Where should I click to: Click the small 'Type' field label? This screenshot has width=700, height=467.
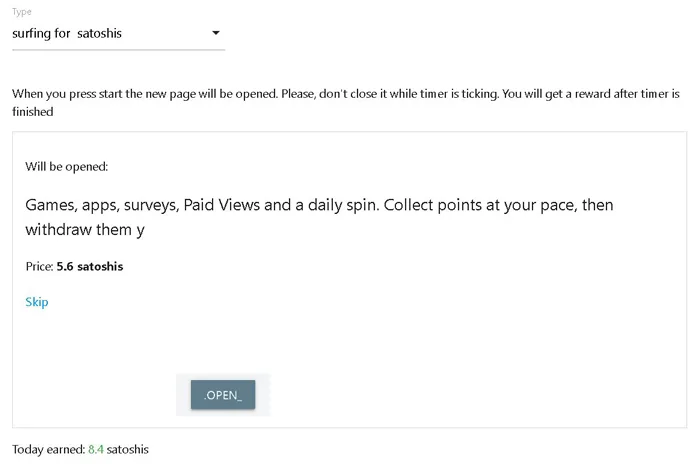(21, 12)
